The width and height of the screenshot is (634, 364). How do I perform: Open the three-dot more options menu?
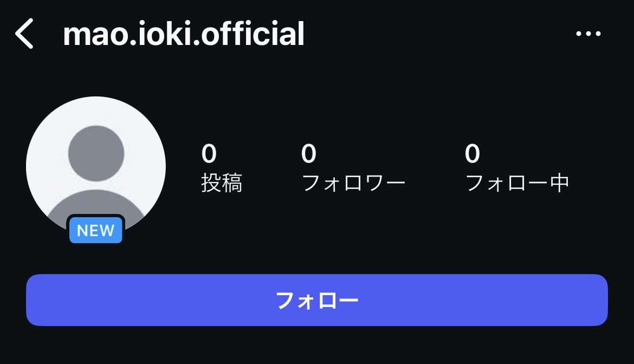(588, 34)
